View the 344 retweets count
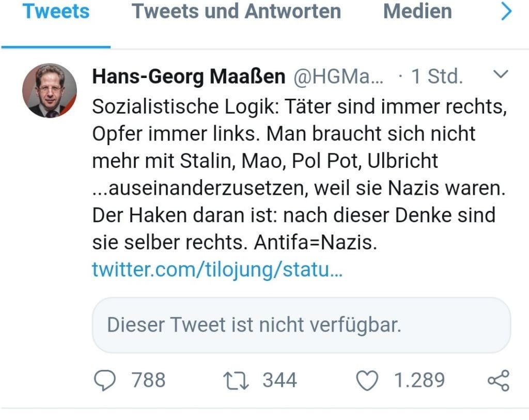This screenshot has height=420, width=529. pyautogui.click(x=280, y=380)
